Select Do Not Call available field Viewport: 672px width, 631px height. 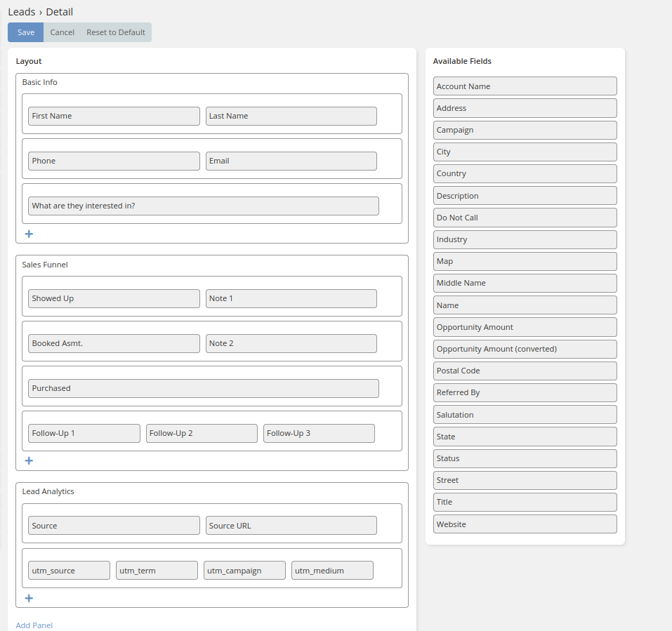point(525,218)
